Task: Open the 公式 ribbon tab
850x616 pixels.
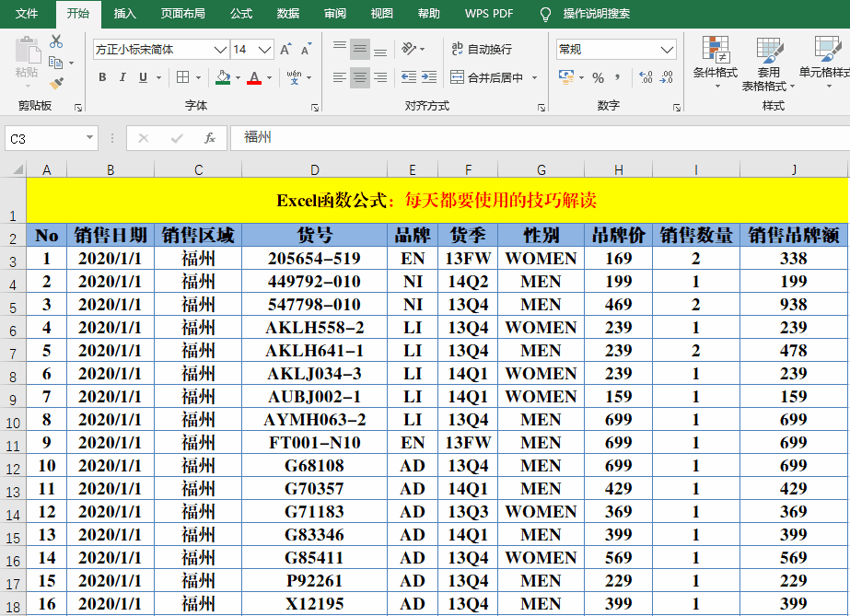Action: click(240, 14)
